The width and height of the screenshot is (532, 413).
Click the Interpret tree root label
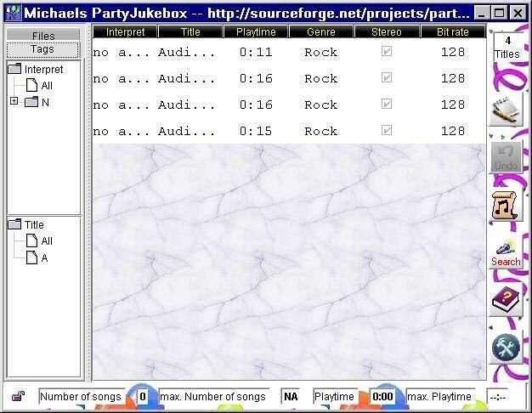tap(44, 69)
